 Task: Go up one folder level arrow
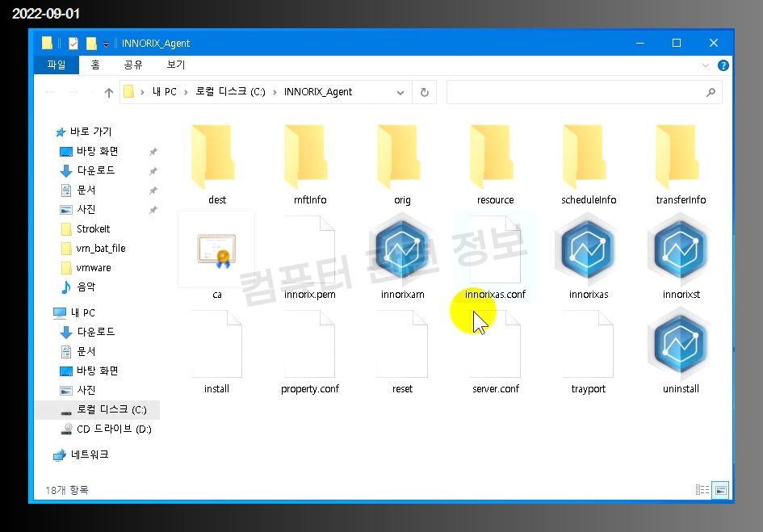pyautogui.click(x=108, y=92)
